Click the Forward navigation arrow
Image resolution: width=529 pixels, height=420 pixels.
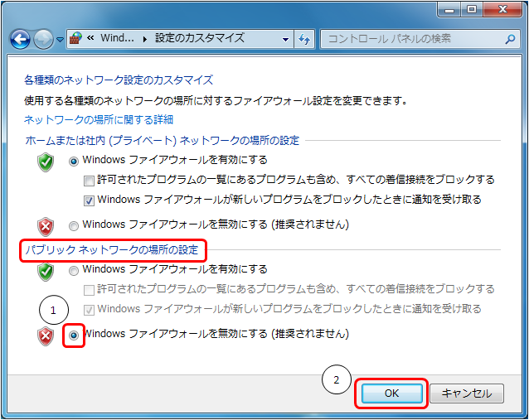43,40
